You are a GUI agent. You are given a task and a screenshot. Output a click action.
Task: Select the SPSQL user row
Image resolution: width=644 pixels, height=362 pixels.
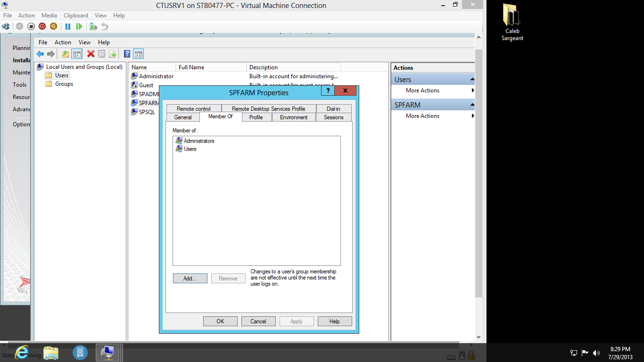point(144,112)
